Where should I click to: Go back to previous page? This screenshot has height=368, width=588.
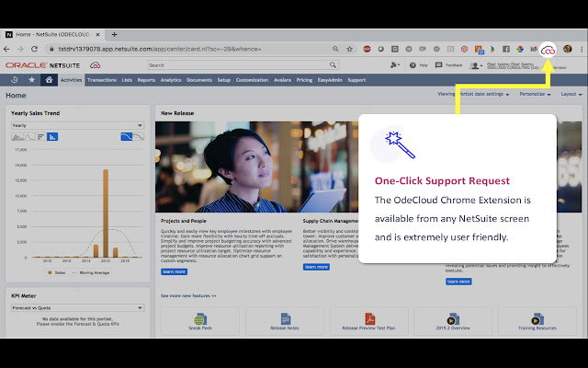[6, 49]
